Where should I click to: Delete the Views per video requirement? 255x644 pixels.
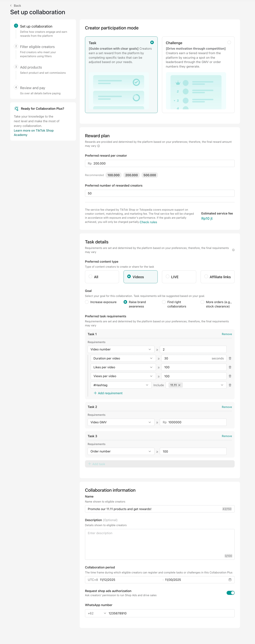pyautogui.click(x=230, y=376)
